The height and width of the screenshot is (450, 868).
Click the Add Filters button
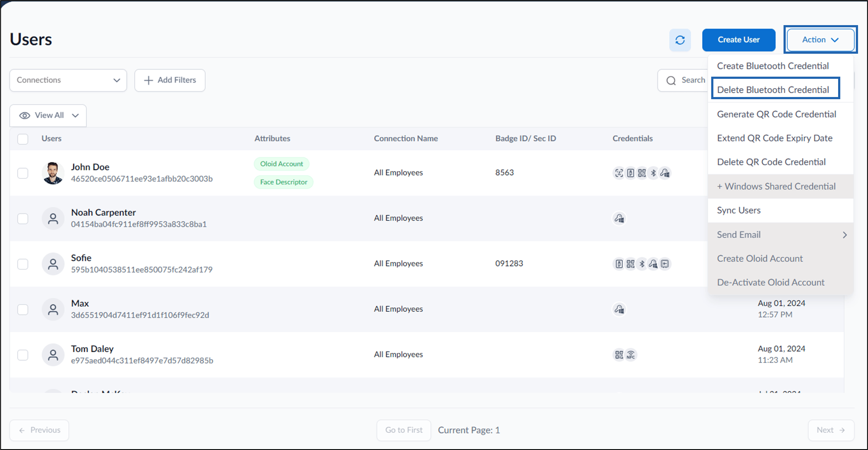tap(170, 80)
